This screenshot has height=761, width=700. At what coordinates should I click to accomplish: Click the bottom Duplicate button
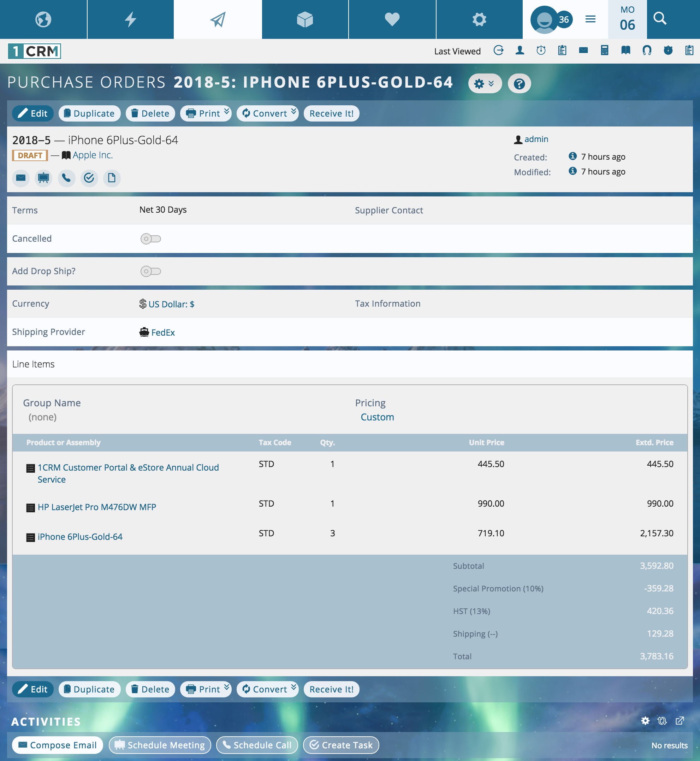[x=89, y=689]
